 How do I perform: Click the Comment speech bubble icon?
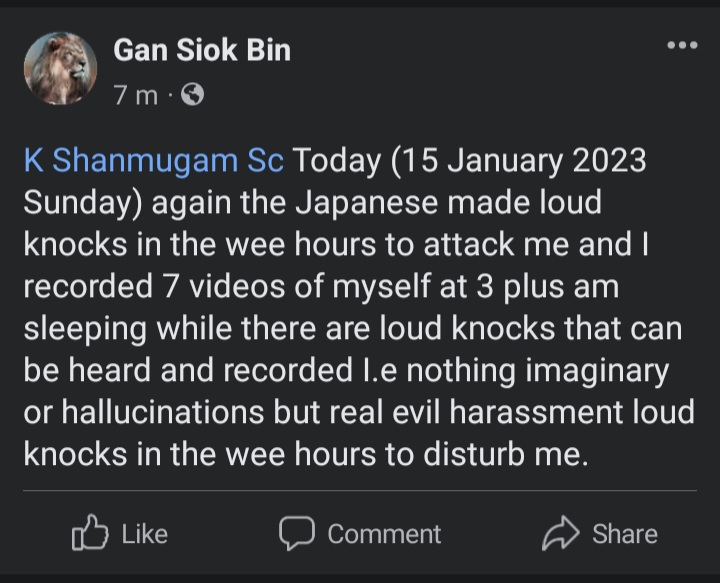(x=296, y=534)
